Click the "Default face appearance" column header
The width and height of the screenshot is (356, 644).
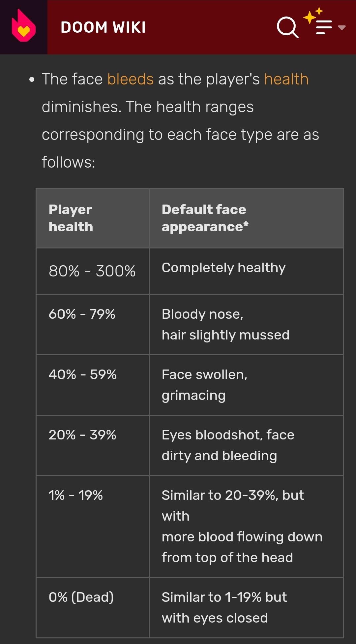pos(205,218)
